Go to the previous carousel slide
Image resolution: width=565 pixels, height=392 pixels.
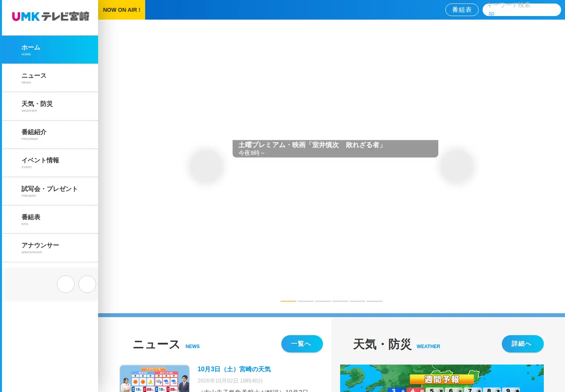[206, 166]
